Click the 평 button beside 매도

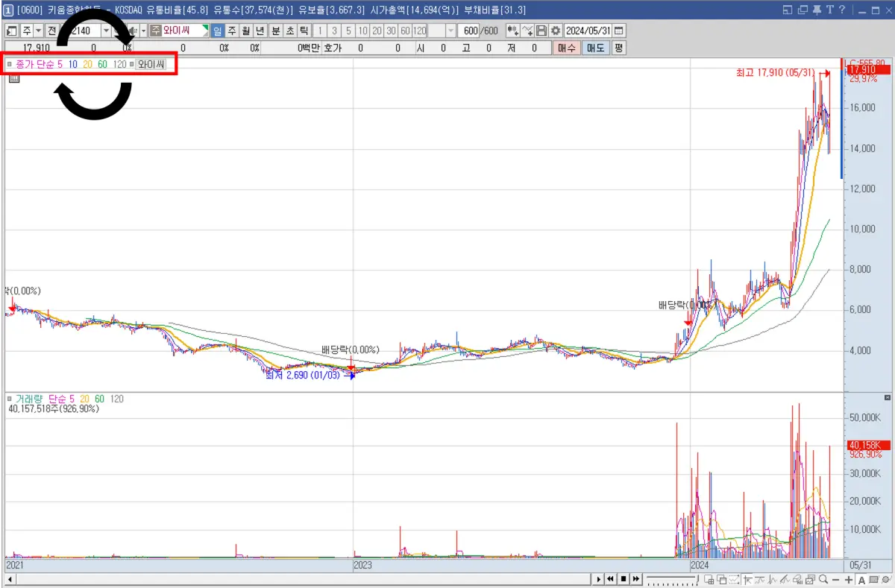(x=619, y=48)
